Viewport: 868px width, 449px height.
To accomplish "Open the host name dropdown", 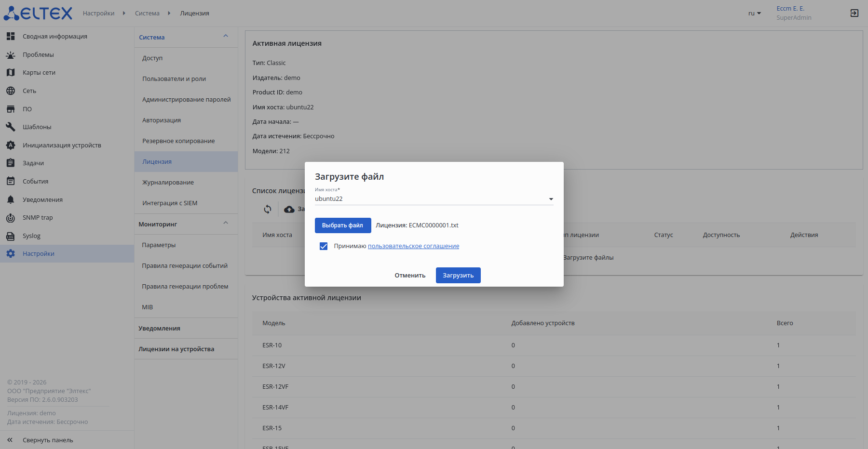I will click(x=551, y=199).
